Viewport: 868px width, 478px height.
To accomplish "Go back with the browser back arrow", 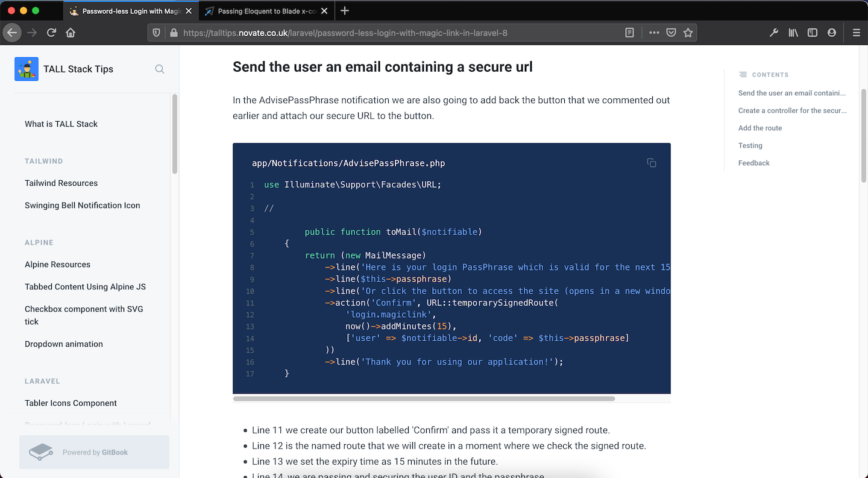I will [x=12, y=33].
